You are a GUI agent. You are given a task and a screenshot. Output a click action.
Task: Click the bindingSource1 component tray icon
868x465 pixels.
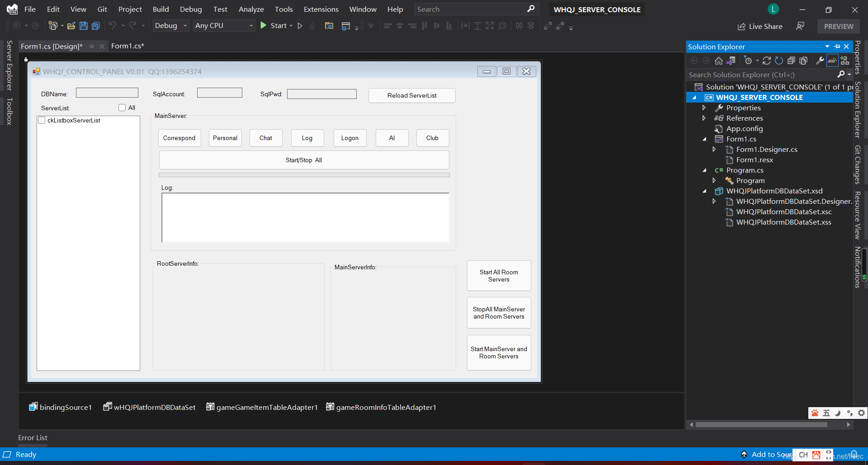[x=33, y=407]
